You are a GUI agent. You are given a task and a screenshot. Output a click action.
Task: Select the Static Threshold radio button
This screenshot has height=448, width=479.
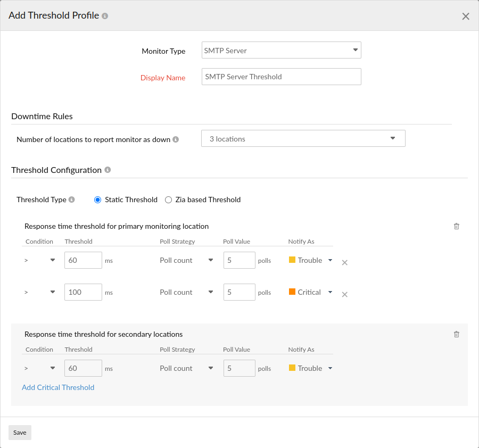[97, 200]
